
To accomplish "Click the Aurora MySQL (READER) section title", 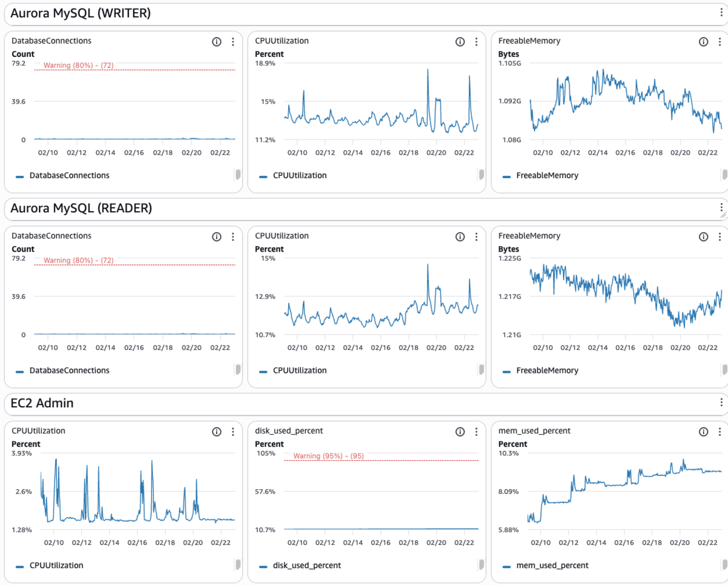I will (81, 208).
